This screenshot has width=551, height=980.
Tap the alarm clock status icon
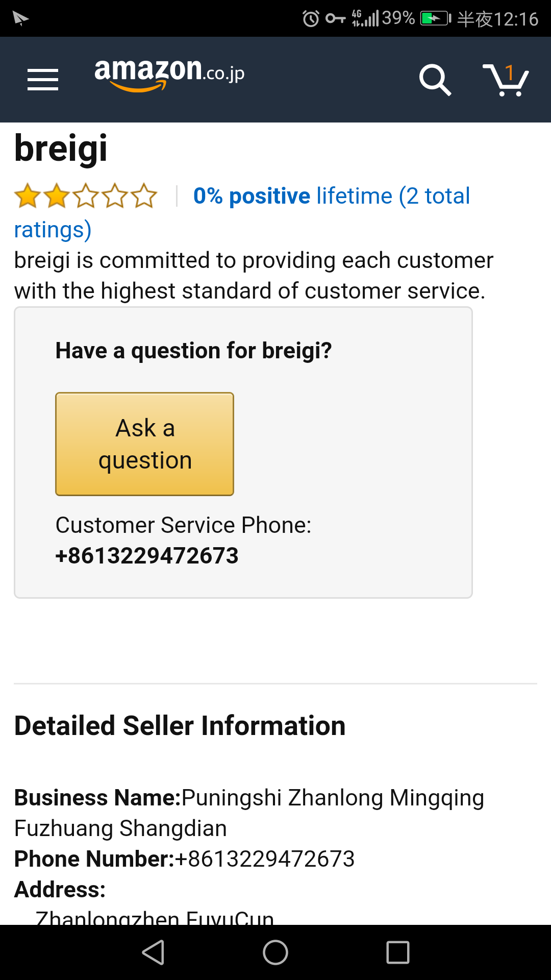pyautogui.click(x=311, y=19)
